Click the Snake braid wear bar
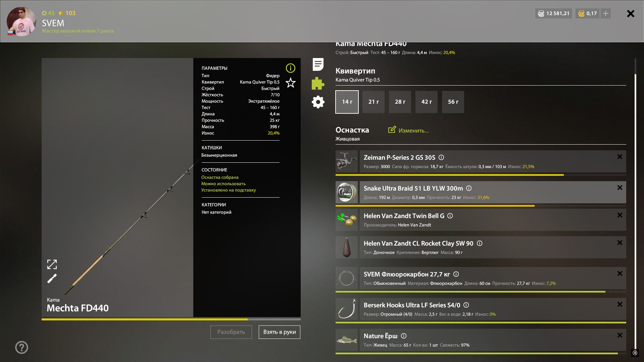 (x=481, y=206)
